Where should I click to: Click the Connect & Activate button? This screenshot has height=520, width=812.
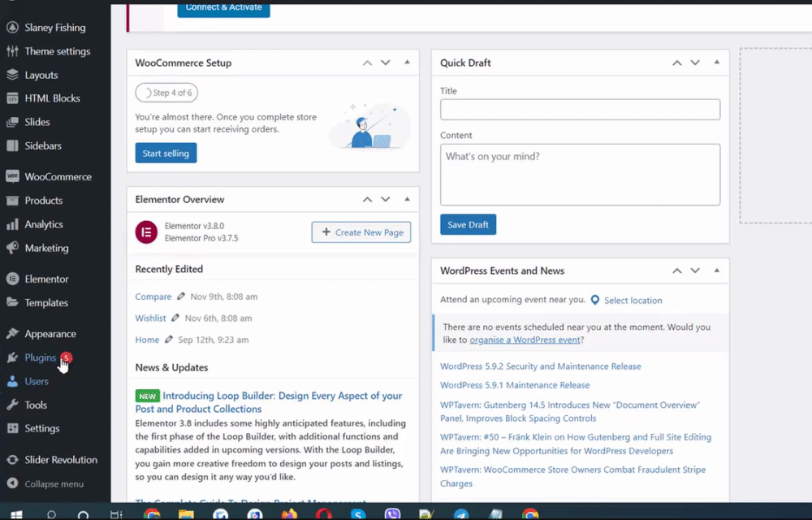click(224, 9)
